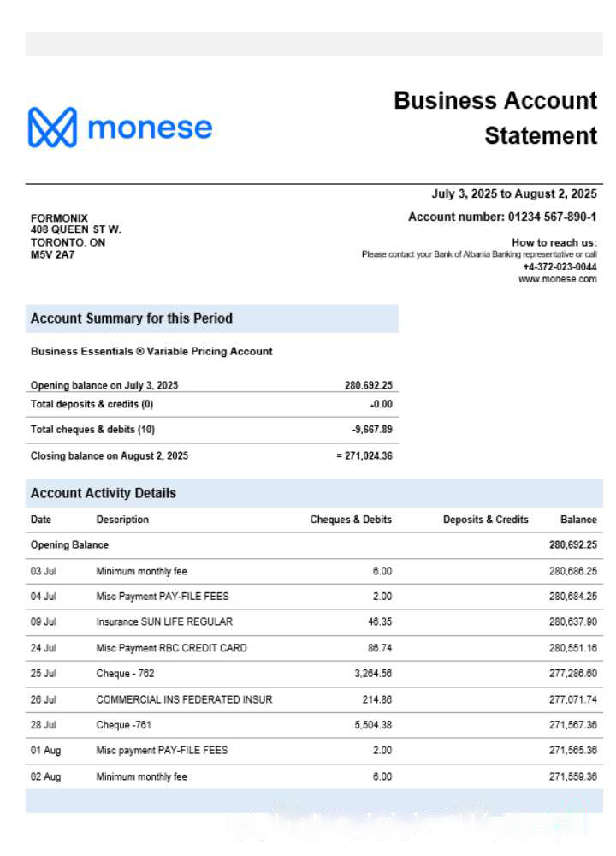Select the Insurance SUN LIFE REGULAR entry
The width and height of the screenshot is (616, 856).
(164, 621)
